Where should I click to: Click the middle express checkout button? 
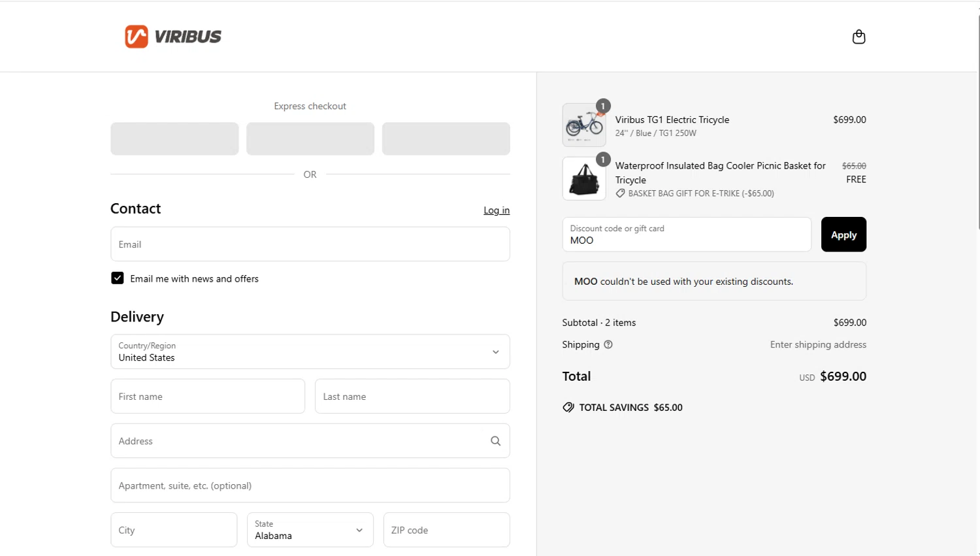(310, 139)
